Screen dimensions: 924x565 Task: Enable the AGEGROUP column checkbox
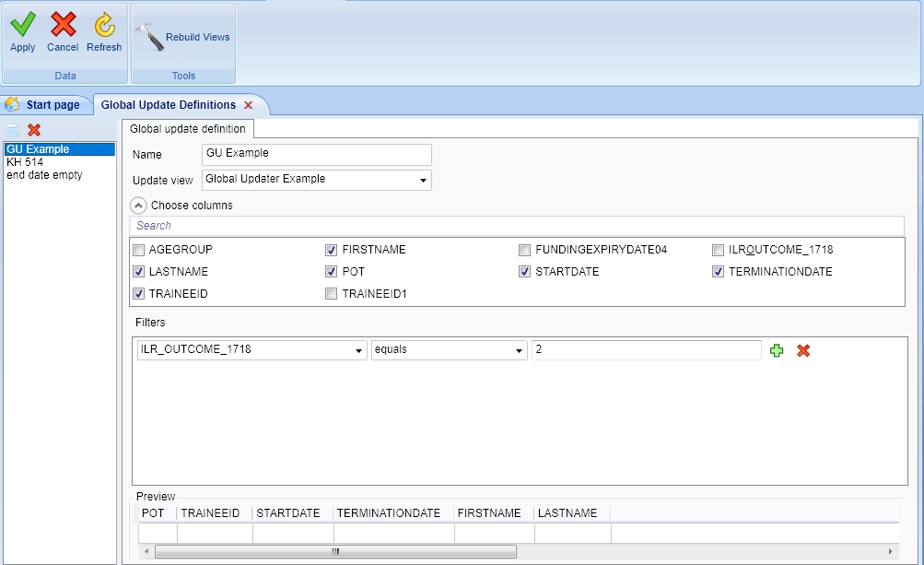[x=139, y=250]
